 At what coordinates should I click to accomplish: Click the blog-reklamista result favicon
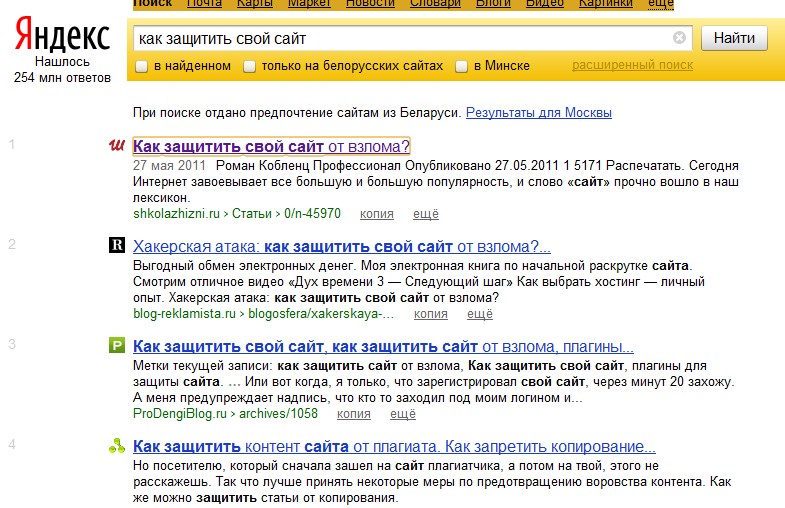(x=116, y=245)
